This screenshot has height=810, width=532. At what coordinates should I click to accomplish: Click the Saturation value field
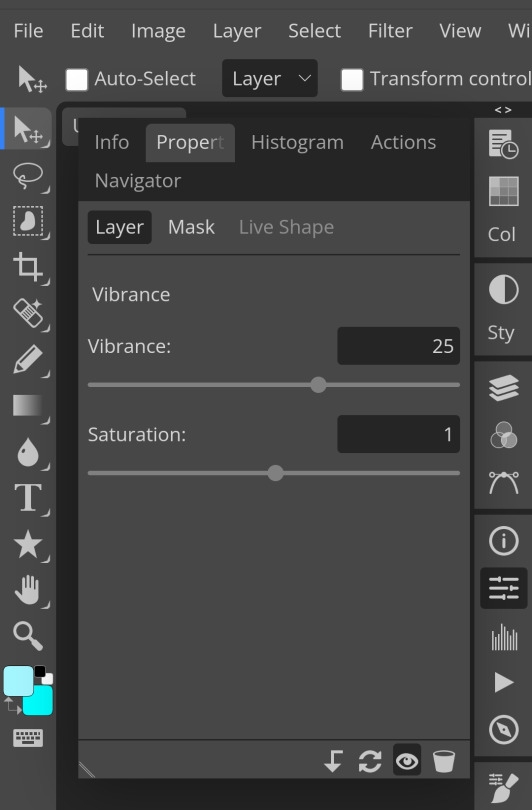398,434
